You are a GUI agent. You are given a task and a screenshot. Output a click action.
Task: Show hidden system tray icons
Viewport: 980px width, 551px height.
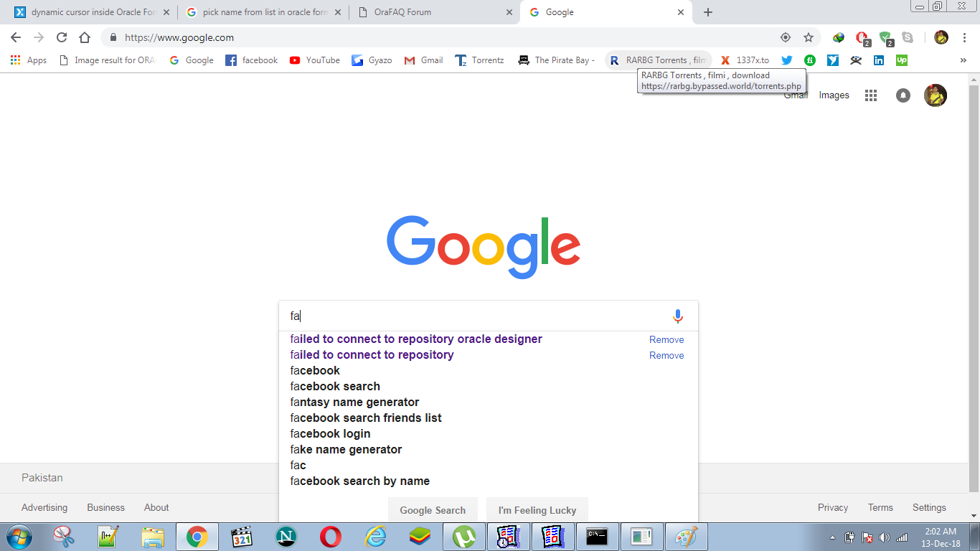tap(832, 537)
